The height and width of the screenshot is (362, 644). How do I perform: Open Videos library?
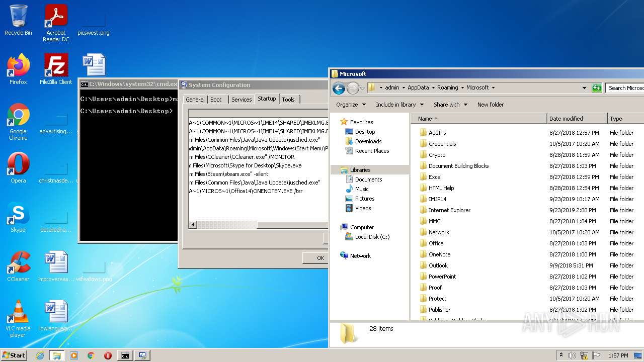[x=358, y=208]
